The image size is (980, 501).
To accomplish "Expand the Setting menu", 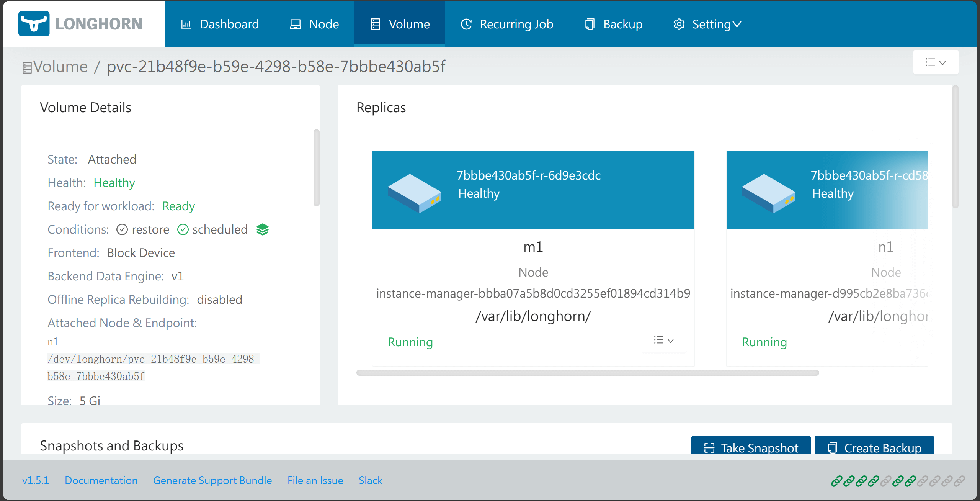I will [707, 24].
